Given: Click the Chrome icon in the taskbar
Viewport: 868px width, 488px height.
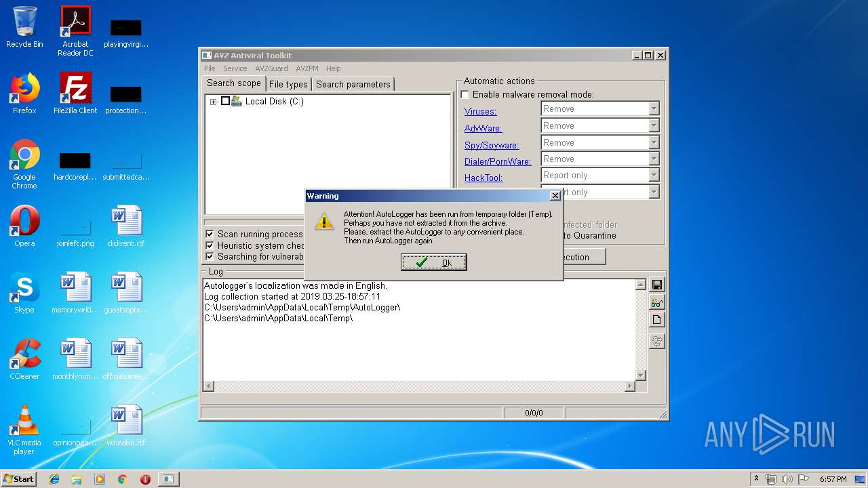Looking at the screenshot, I should coord(123,479).
